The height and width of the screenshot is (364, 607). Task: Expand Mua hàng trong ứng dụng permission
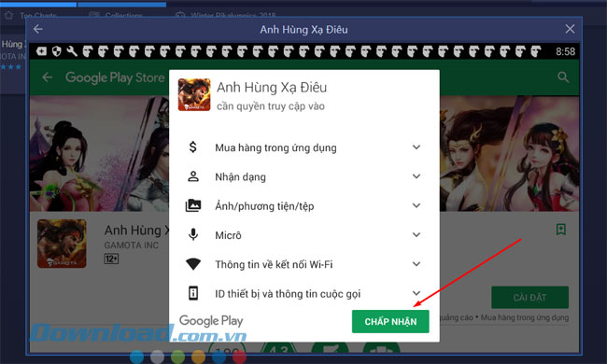point(416,147)
